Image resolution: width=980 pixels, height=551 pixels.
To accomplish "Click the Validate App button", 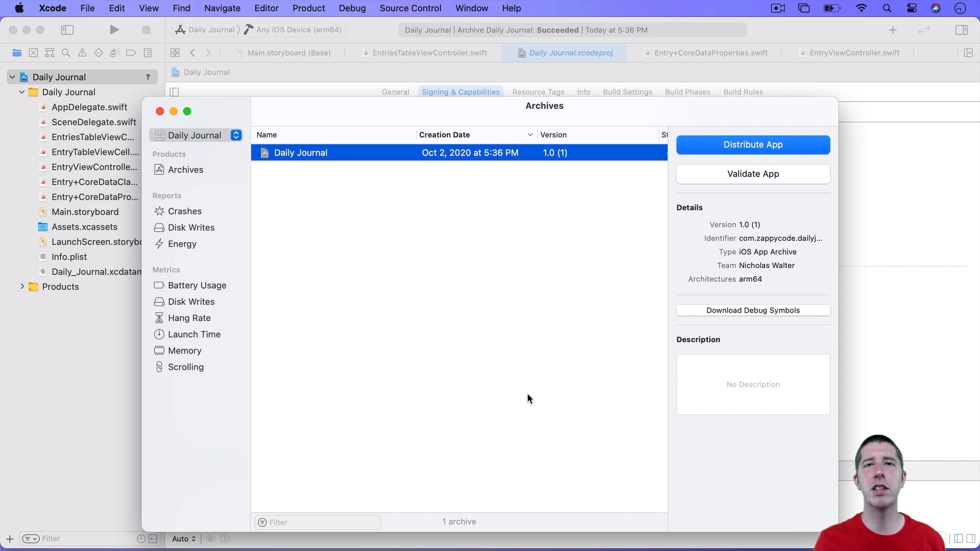I will (x=753, y=174).
